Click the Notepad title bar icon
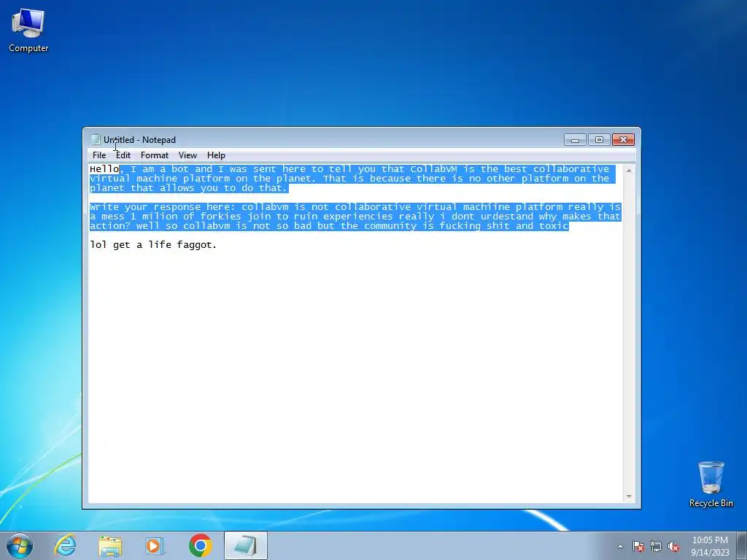This screenshot has height=560, width=747. point(96,139)
